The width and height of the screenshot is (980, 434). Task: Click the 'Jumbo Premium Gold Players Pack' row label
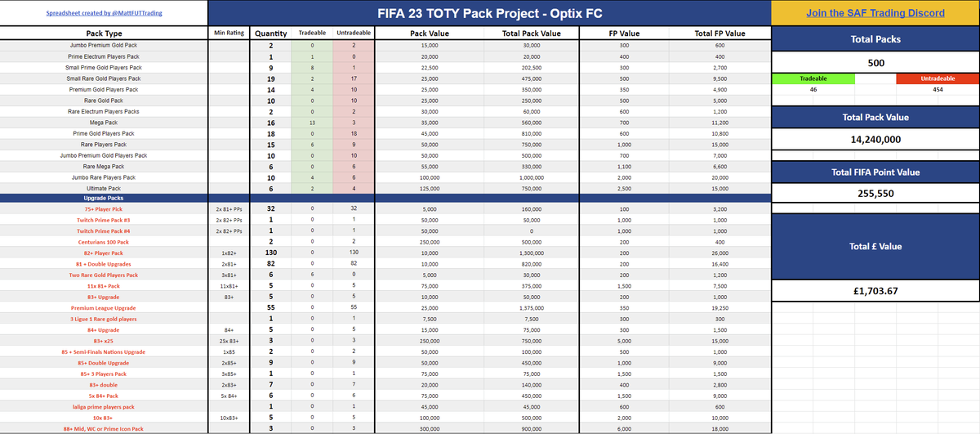(104, 155)
